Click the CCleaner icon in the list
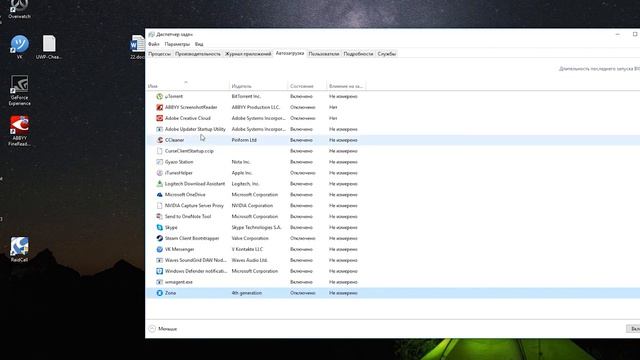Viewport: 640px width, 360px height. pyautogui.click(x=160, y=140)
